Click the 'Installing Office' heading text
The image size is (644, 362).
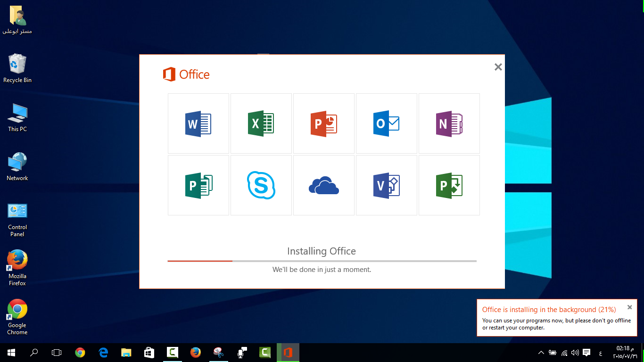(x=322, y=251)
